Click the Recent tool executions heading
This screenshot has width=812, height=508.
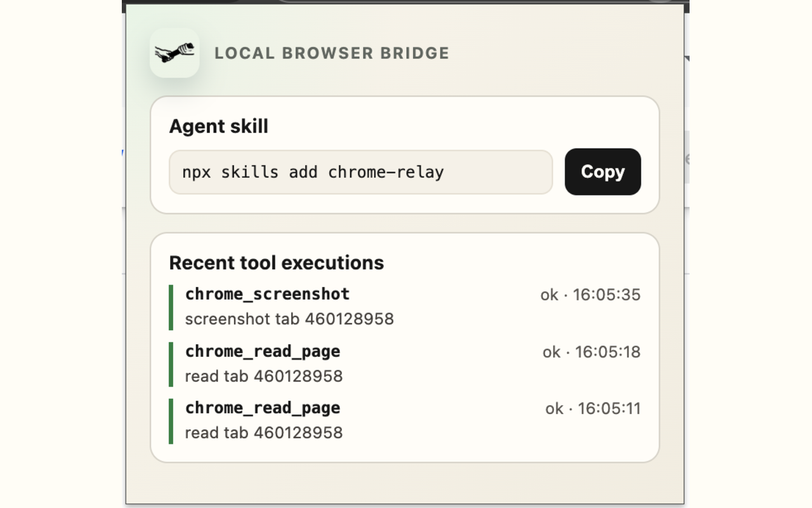(x=277, y=262)
